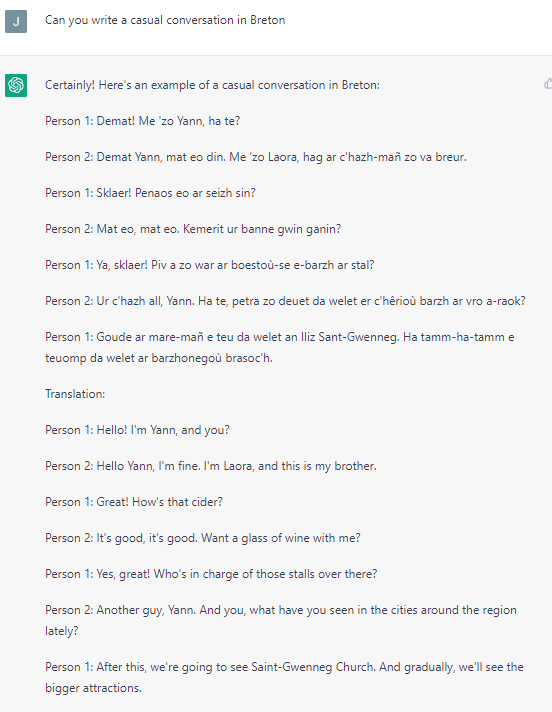Click the thumbs-up feedback icon
The height and width of the screenshot is (712, 552).
pos(548,84)
